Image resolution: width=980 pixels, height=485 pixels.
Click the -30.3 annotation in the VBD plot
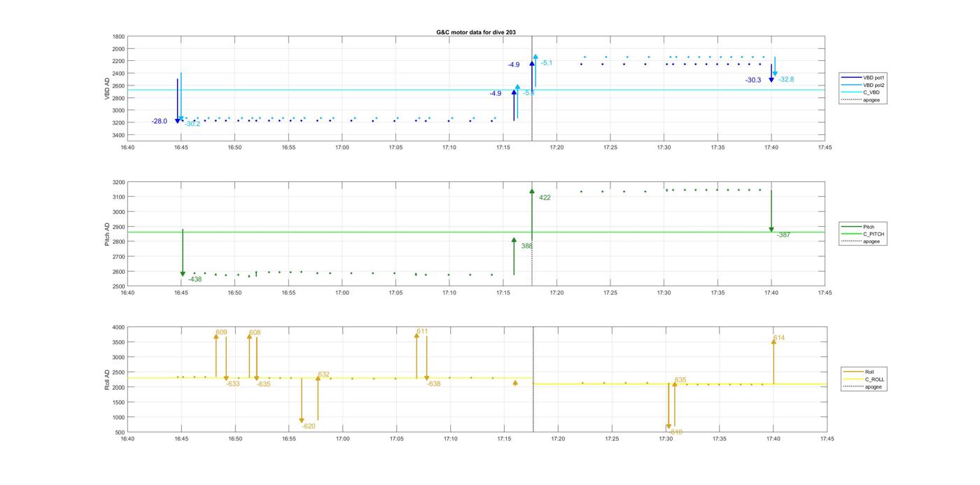tap(753, 80)
